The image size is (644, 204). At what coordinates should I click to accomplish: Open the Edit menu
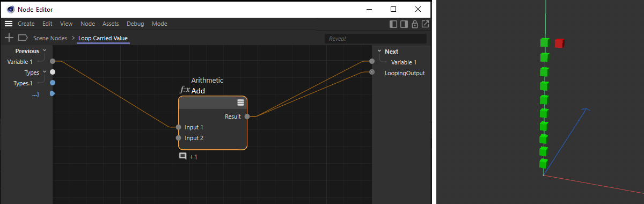47,24
